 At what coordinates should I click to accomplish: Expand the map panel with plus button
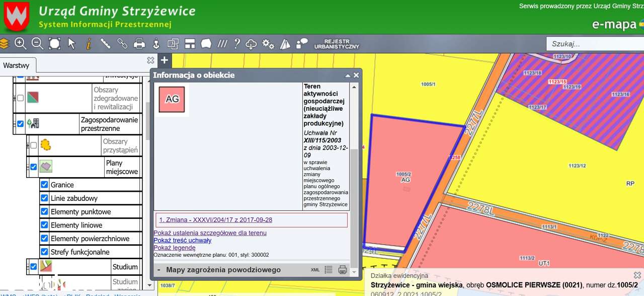coord(164,60)
